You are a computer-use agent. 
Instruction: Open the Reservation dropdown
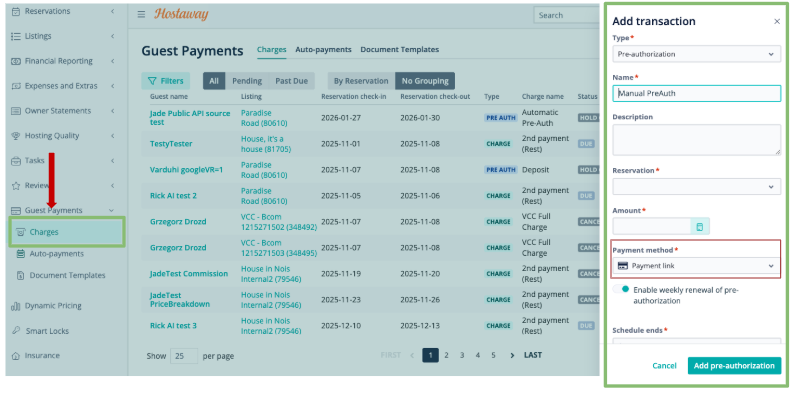696,187
